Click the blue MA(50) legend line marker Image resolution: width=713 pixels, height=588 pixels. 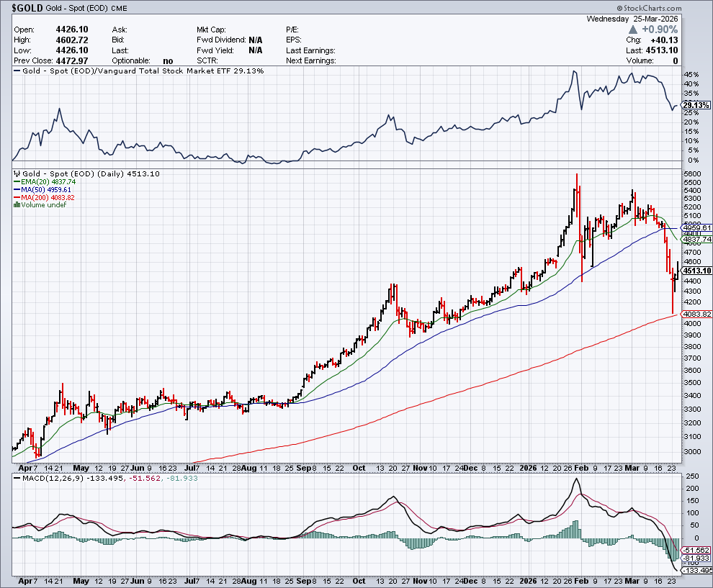(17, 190)
